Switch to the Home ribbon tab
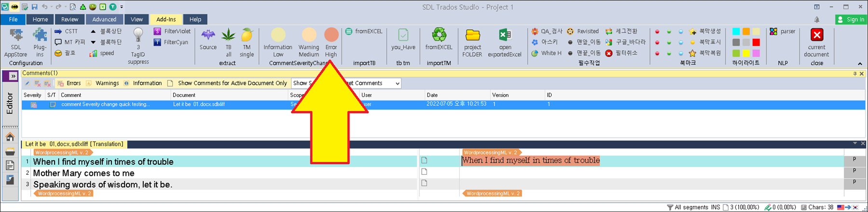 40,19
